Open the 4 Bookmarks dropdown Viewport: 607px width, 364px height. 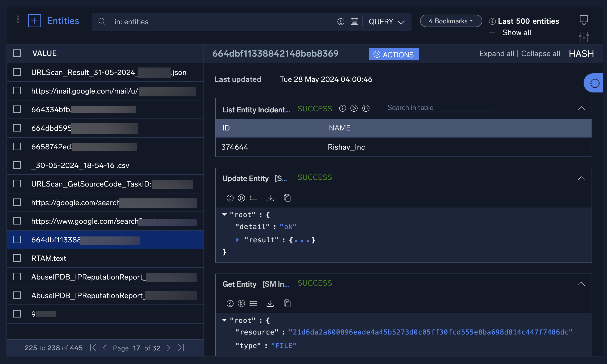click(451, 21)
